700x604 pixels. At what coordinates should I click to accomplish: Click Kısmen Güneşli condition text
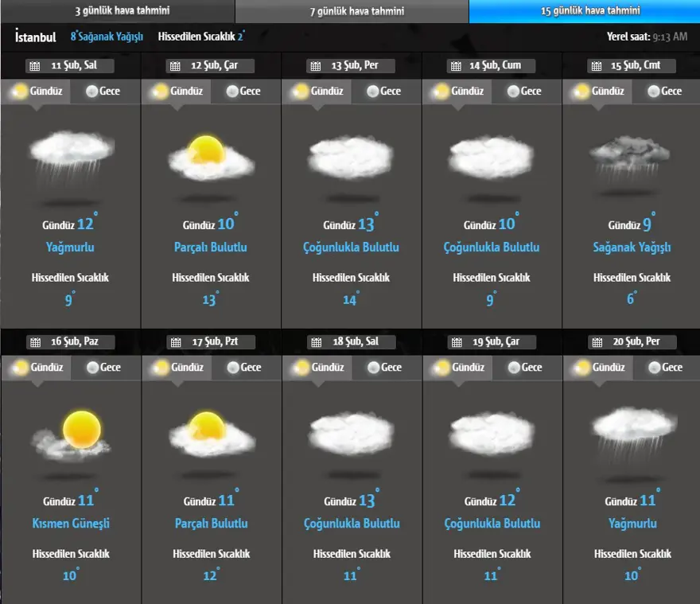point(70,524)
